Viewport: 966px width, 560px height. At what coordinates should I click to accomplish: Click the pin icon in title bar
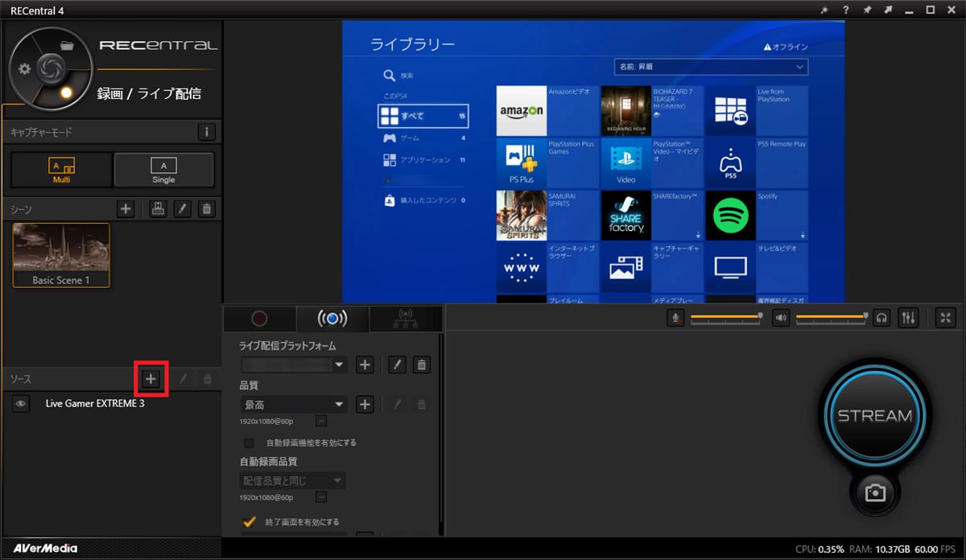(x=867, y=10)
